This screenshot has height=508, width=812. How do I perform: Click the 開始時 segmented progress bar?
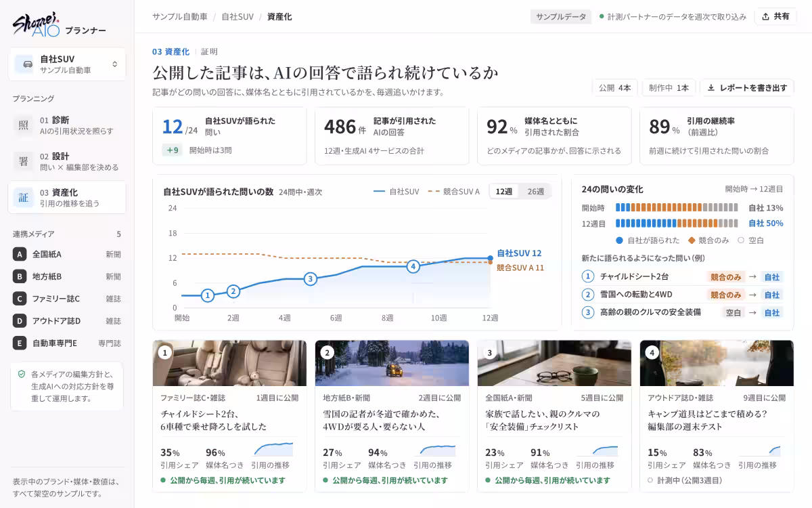click(x=677, y=208)
